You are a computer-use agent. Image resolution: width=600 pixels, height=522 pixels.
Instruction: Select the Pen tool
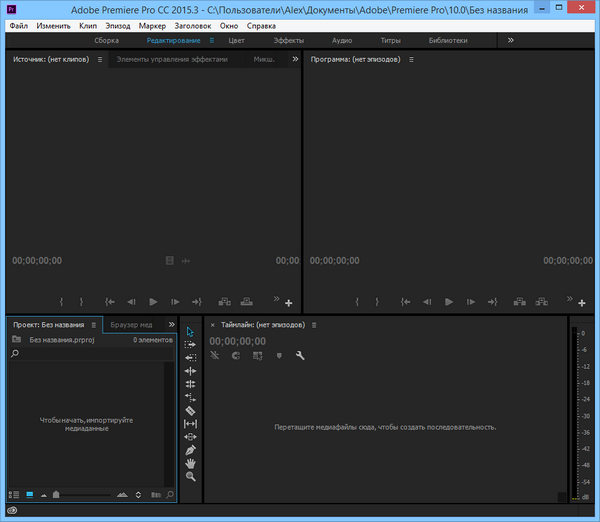190,450
